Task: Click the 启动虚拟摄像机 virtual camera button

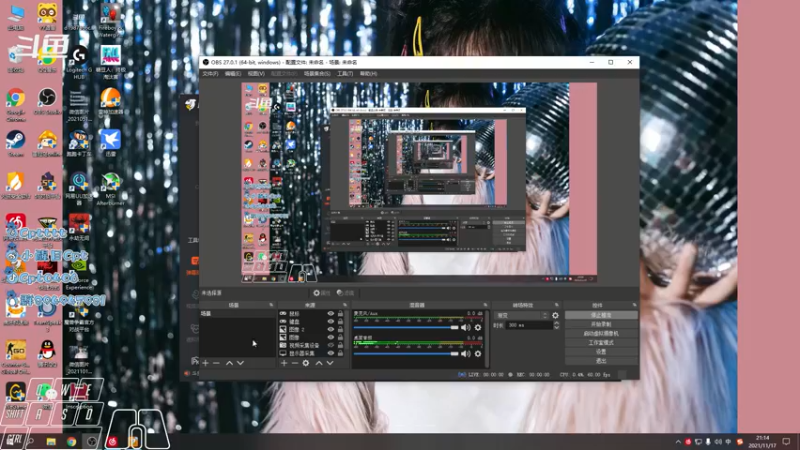Action: [601, 334]
